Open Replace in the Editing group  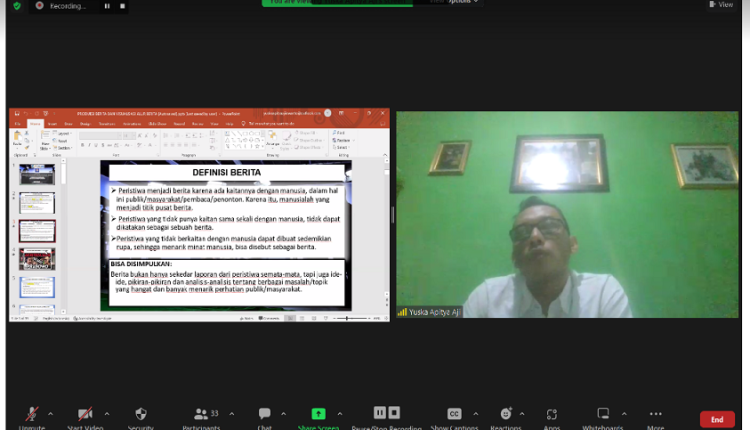(343, 140)
